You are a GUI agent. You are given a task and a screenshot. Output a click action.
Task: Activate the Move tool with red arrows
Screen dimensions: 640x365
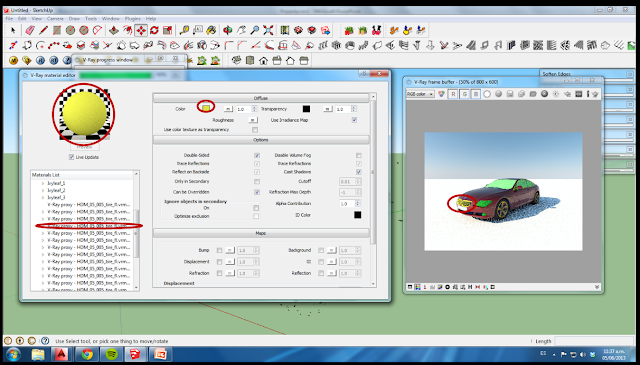click(x=141, y=30)
